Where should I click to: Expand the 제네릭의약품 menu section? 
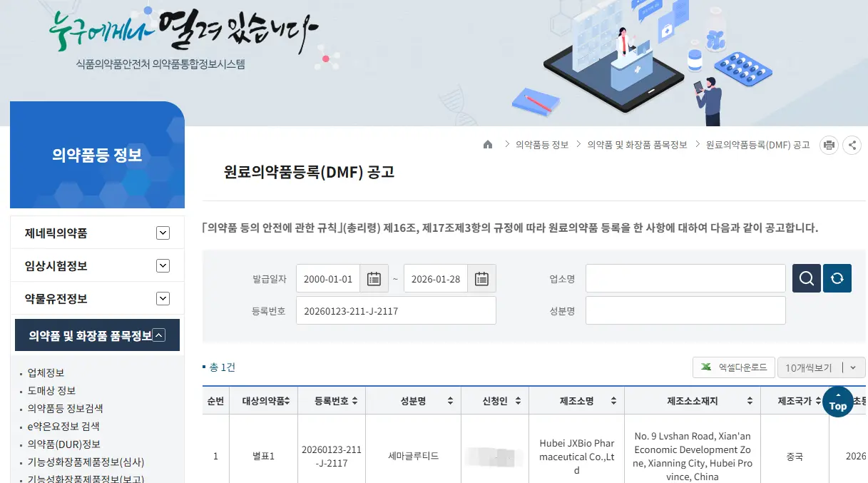pyautogui.click(x=163, y=233)
